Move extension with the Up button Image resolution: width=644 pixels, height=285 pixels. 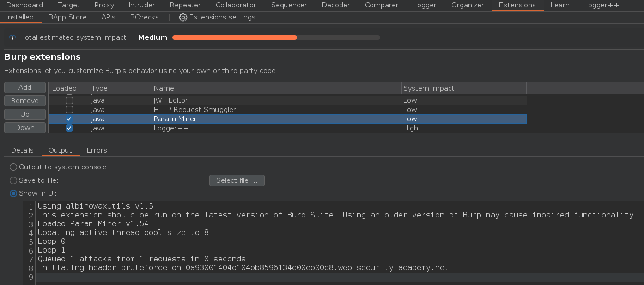tap(25, 114)
